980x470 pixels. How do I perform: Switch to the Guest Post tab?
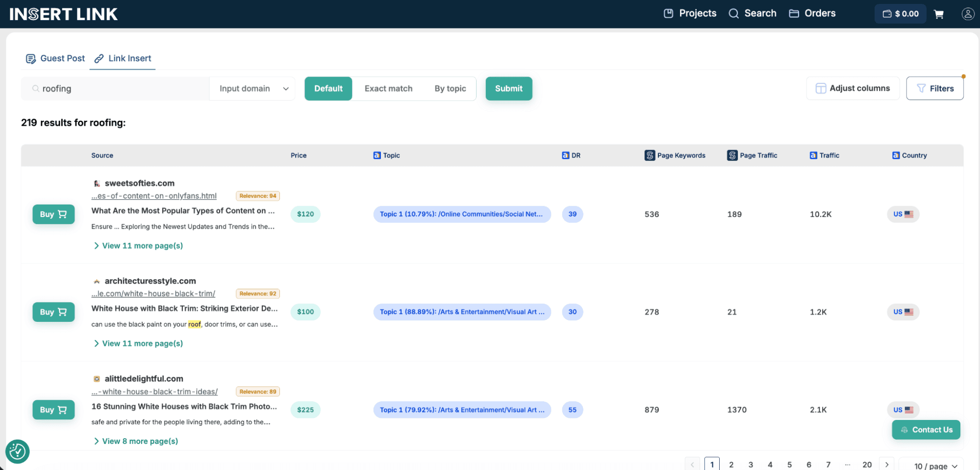coord(54,58)
